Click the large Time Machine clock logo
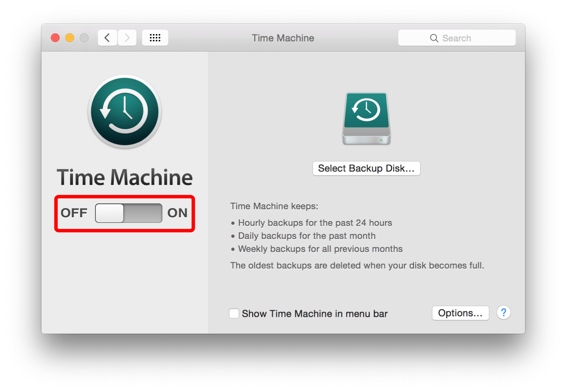The height and width of the screenshot is (392, 566). click(124, 112)
